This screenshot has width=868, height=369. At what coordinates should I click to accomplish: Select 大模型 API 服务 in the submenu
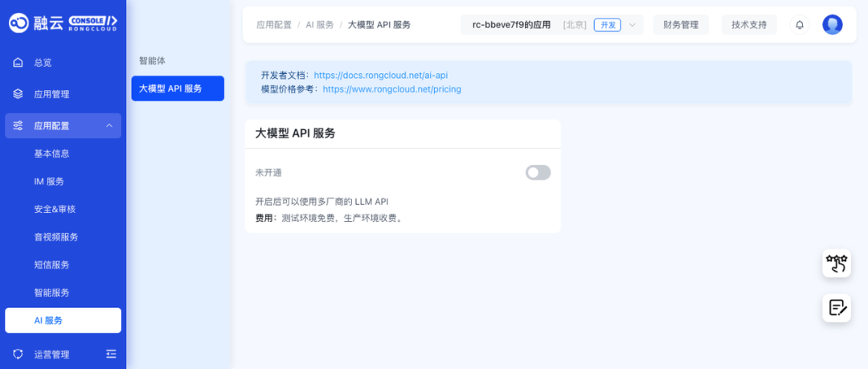tap(178, 88)
